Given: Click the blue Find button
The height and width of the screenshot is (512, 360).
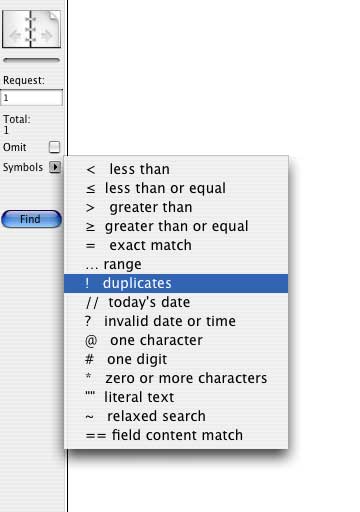Looking at the screenshot, I should [31, 219].
